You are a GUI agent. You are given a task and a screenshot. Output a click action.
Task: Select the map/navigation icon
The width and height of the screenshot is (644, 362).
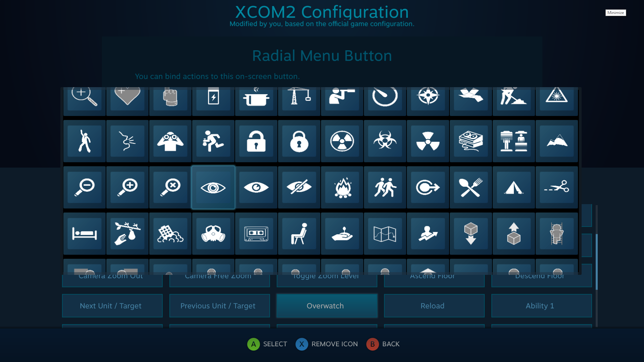pyautogui.click(x=385, y=233)
